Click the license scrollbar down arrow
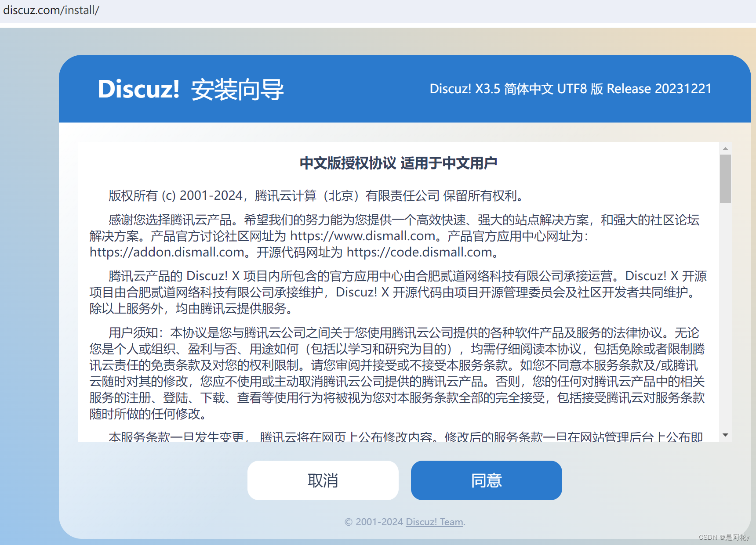The image size is (756, 545). pos(725,435)
